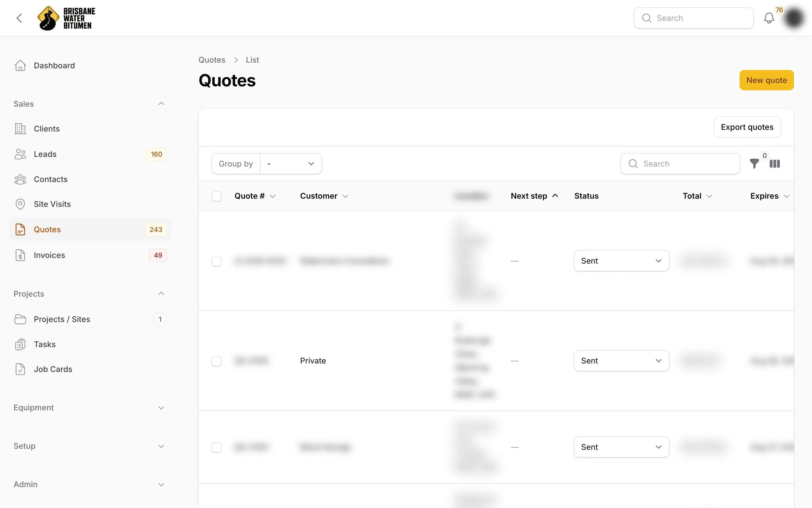Click the Invoices count badge 49
The image size is (812, 508).
[x=158, y=255]
